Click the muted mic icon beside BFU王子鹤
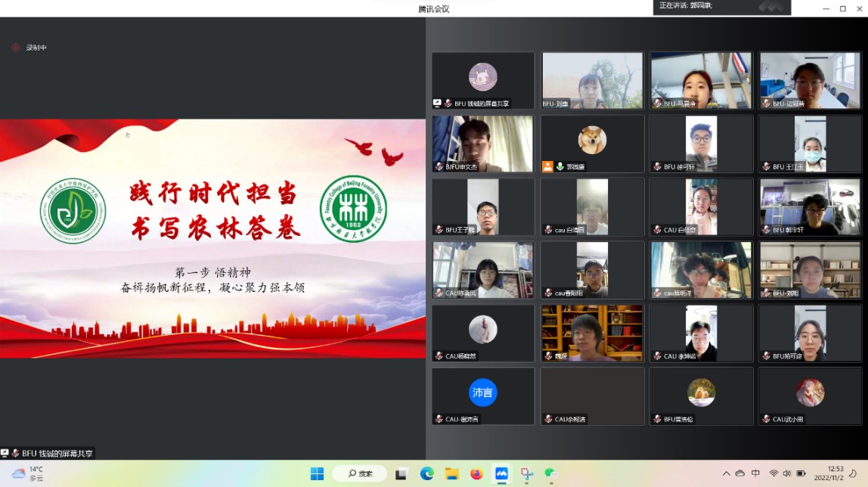 [439, 230]
